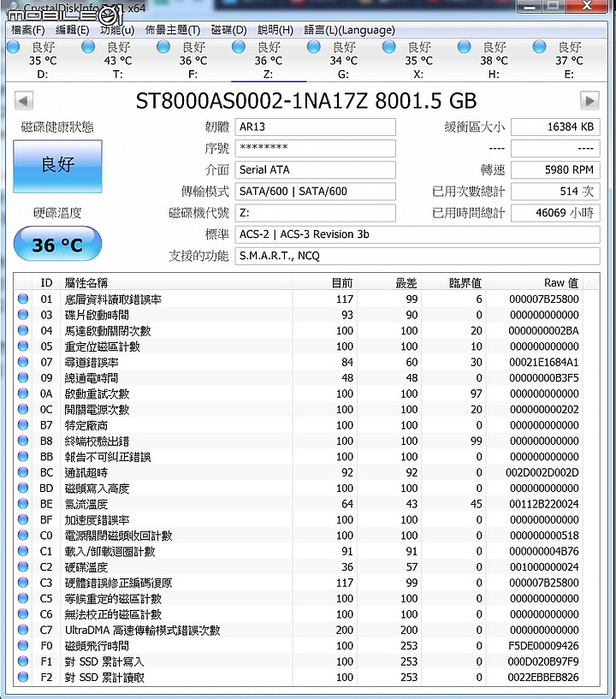
Task: Click the 5980 RPM rotation field
Action: pyautogui.click(x=555, y=170)
